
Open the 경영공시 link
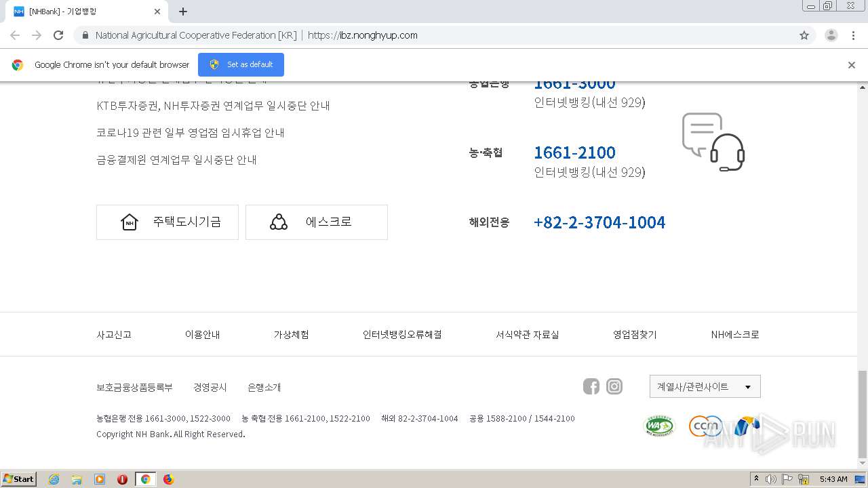coord(210,388)
